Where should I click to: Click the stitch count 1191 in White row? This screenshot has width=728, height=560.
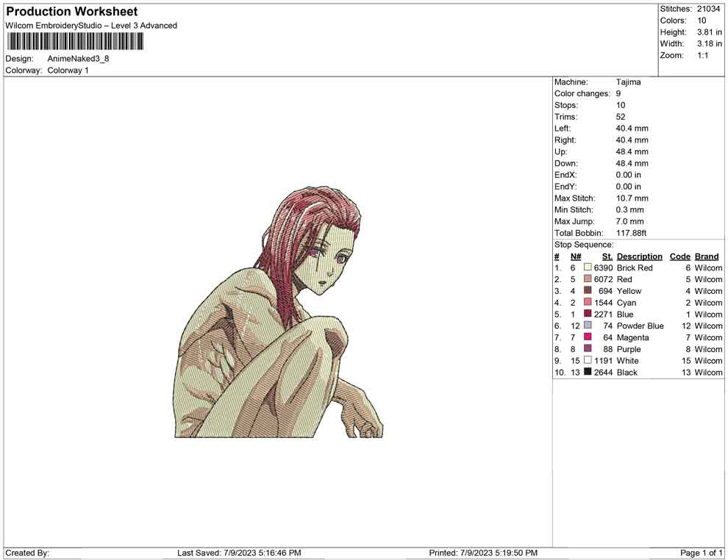(604, 361)
